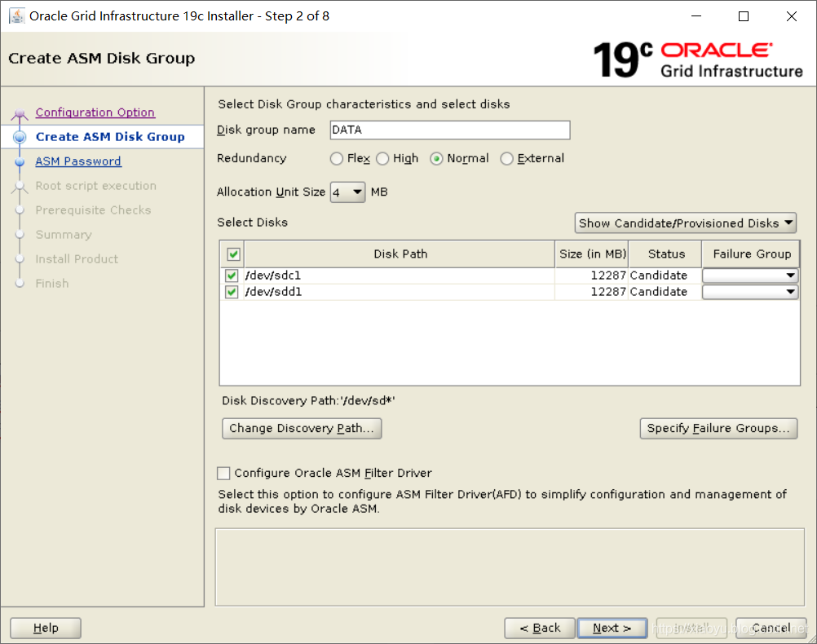The width and height of the screenshot is (817, 644).
Task: Uncheck the /dev/sdc1 disk checkbox
Action: (232, 276)
